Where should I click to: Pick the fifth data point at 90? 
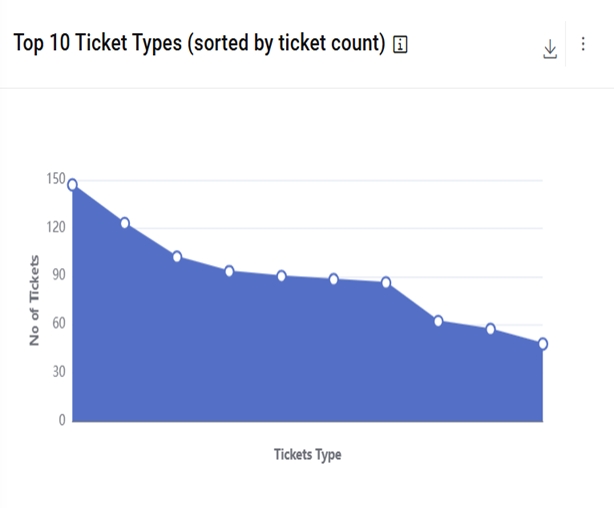point(282,276)
